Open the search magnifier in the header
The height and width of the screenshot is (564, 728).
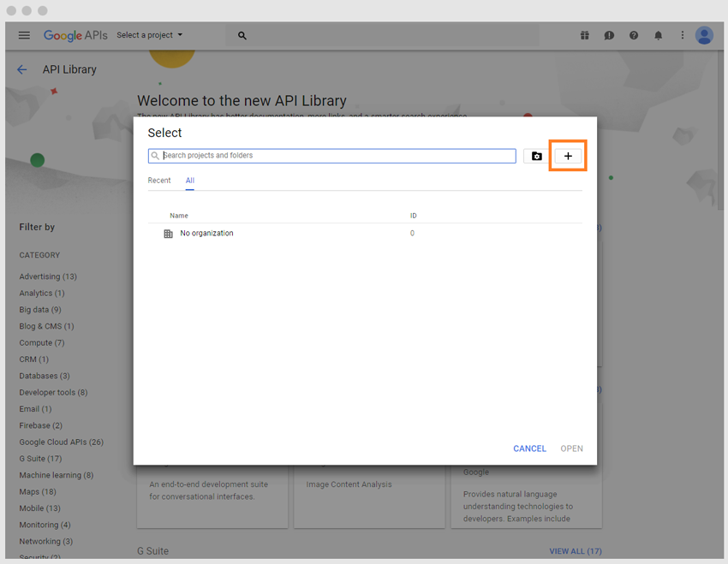(242, 35)
